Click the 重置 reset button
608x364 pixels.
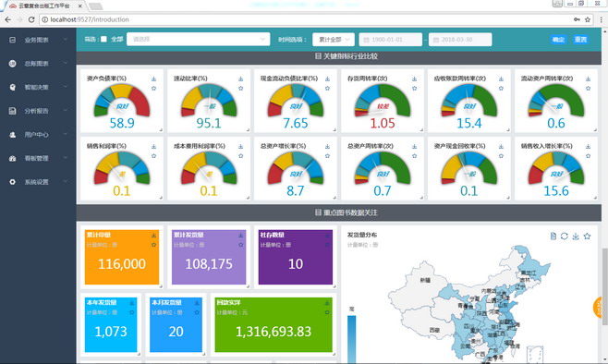[x=581, y=40]
